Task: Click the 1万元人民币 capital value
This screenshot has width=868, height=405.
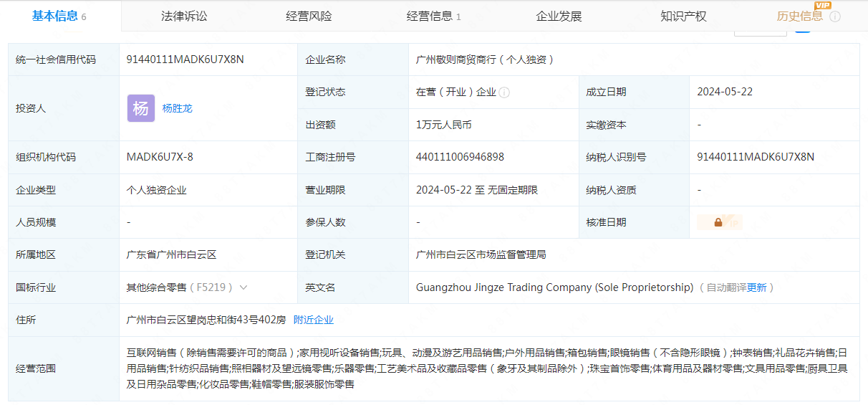Action: coord(443,125)
